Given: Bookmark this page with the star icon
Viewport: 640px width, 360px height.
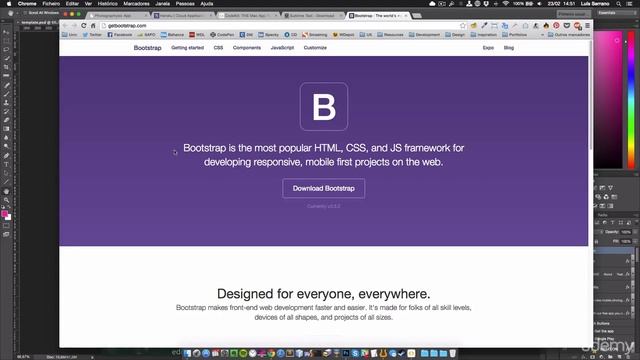Looking at the screenshot, I should [463, 25].
